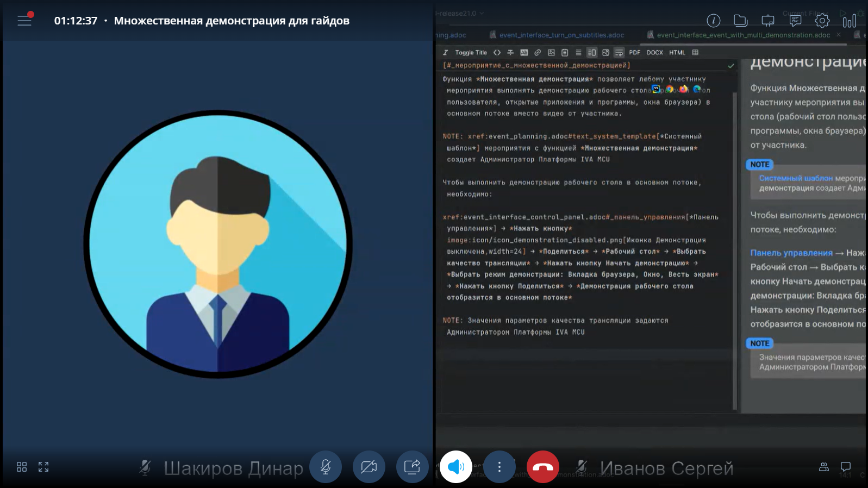
Task: Select event_interface_event_with_multi_demonstration.adoc tab
Action: pyautogui.click(x=743, y=35)
